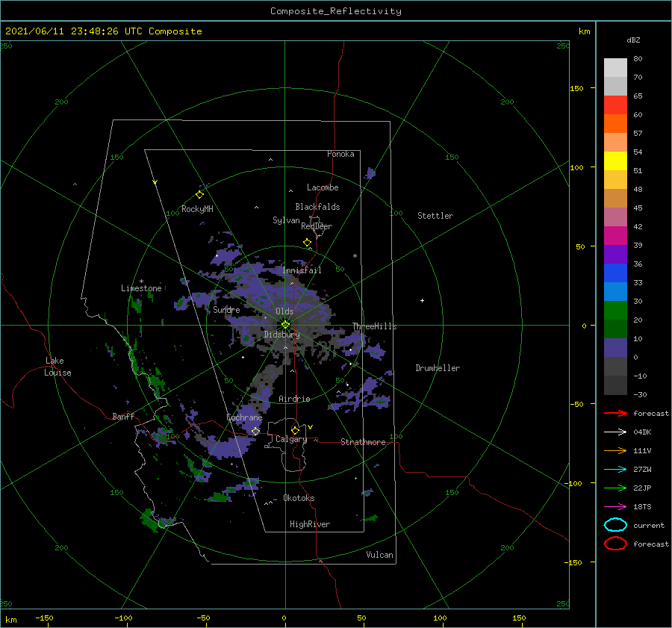Select the Calgary label
672x628 pixels.
[x=291, y=439]
